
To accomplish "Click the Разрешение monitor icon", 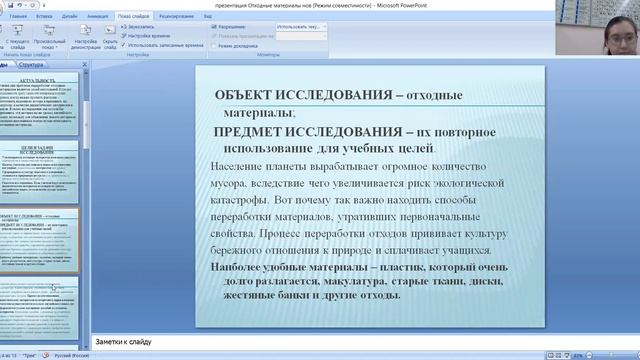I will [x=214, y=27].
